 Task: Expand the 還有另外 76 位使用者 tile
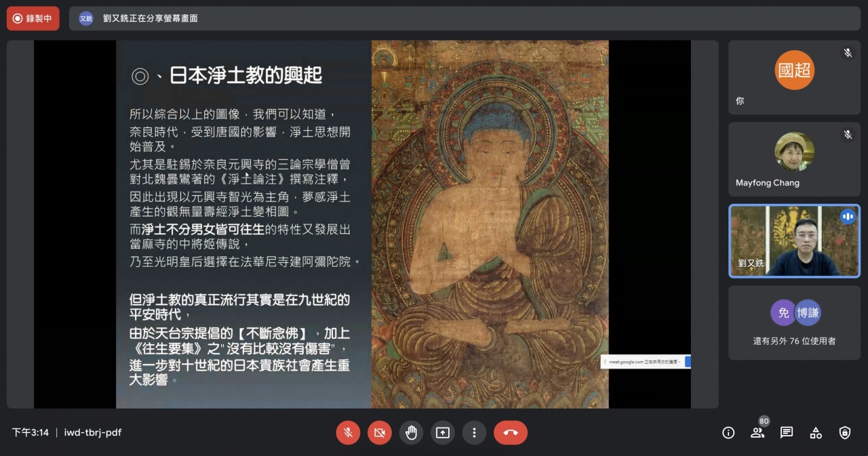coord(793,323)
